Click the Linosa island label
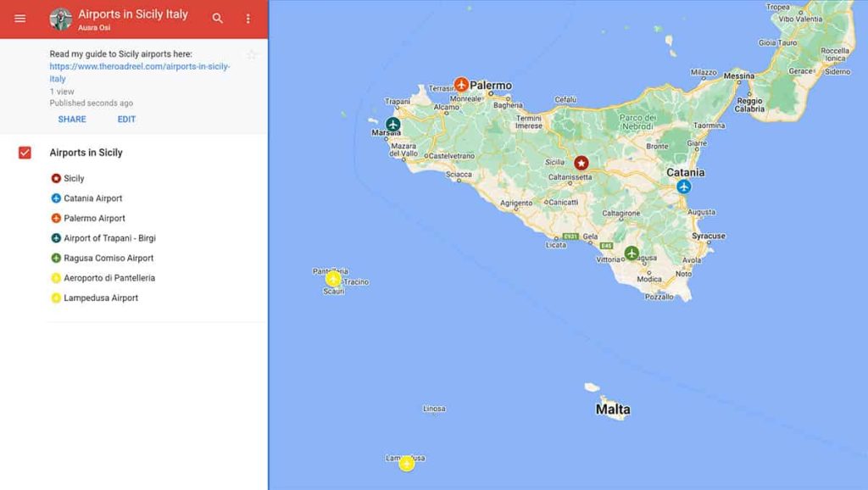This screenshot has height=490, width=868. (x=434, y=409)
